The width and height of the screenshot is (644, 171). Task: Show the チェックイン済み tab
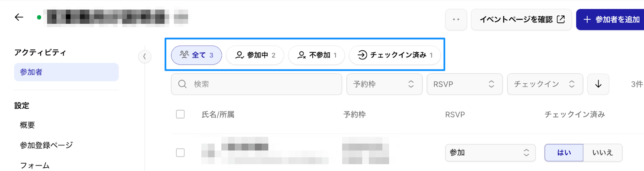coord(394,55)
